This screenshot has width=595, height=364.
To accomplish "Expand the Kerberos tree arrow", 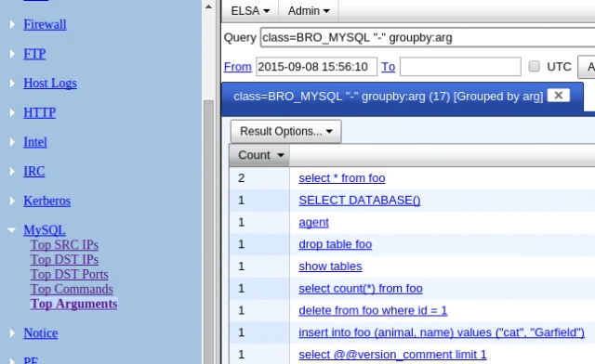I will (12, 201).
